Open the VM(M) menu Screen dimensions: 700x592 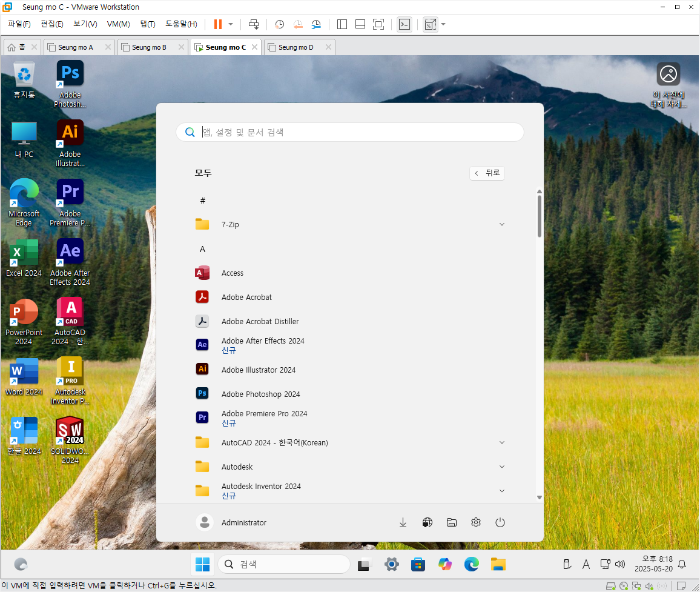click(x=118, y=24)
